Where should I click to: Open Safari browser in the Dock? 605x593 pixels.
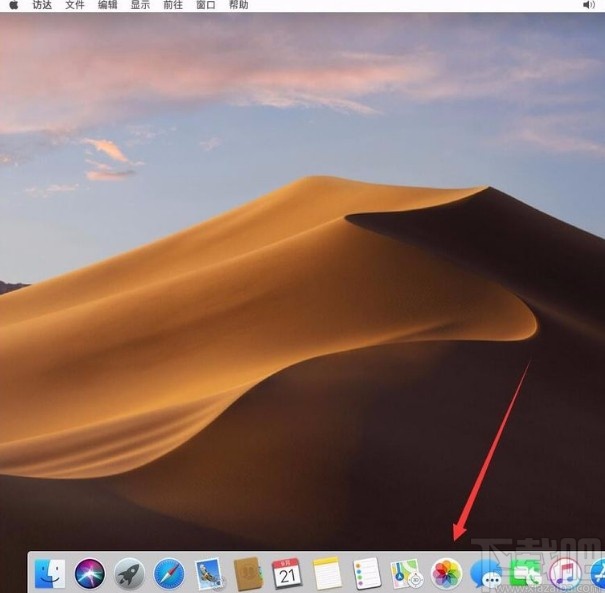point(169,573)
